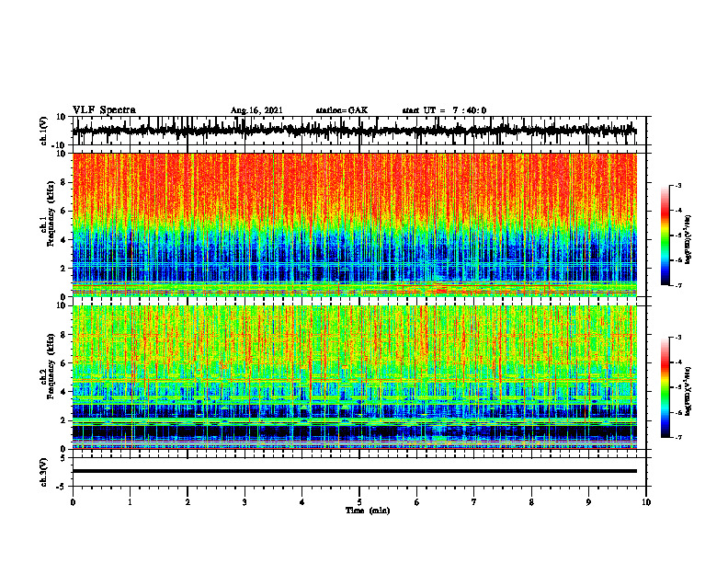Click the ch.1(V) waveform axis label
728x563 pixels.
click(44, 131)
